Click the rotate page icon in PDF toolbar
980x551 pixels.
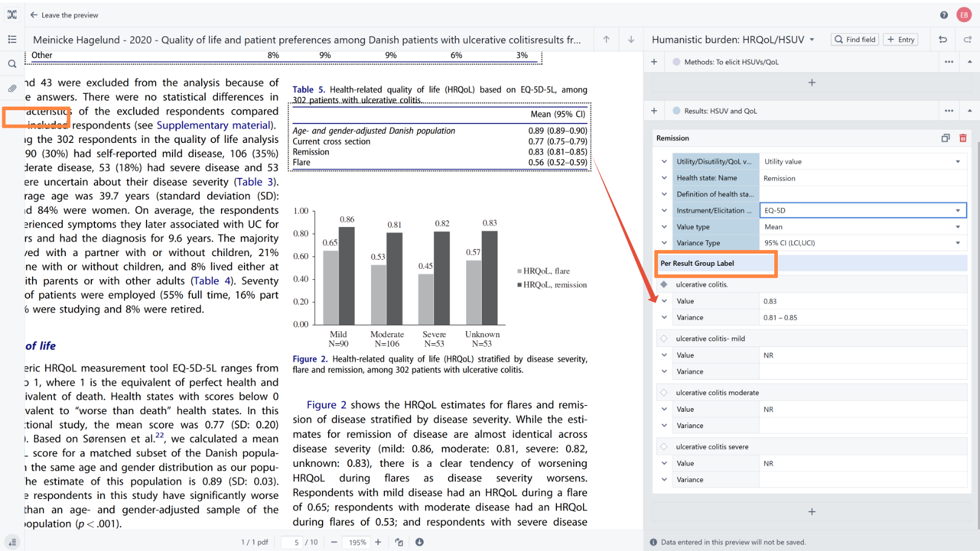pos(399,542)
